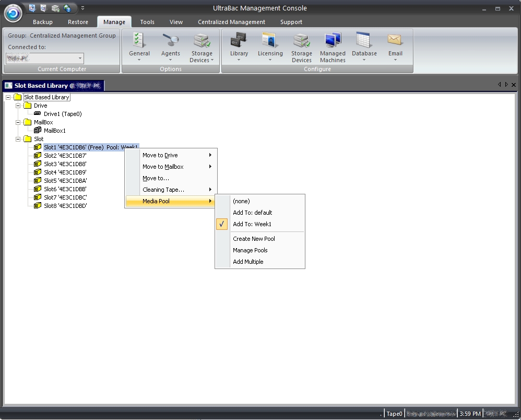This screenshot has width=521, height=420.
Task: Expand the Cleaning Tape submenu
Action: click(x=171, y=190)
